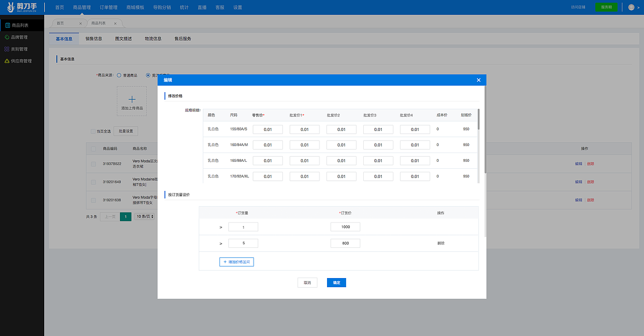Open 设置 in the top menu
Screen dimensions: 644x336
[237, 8]
